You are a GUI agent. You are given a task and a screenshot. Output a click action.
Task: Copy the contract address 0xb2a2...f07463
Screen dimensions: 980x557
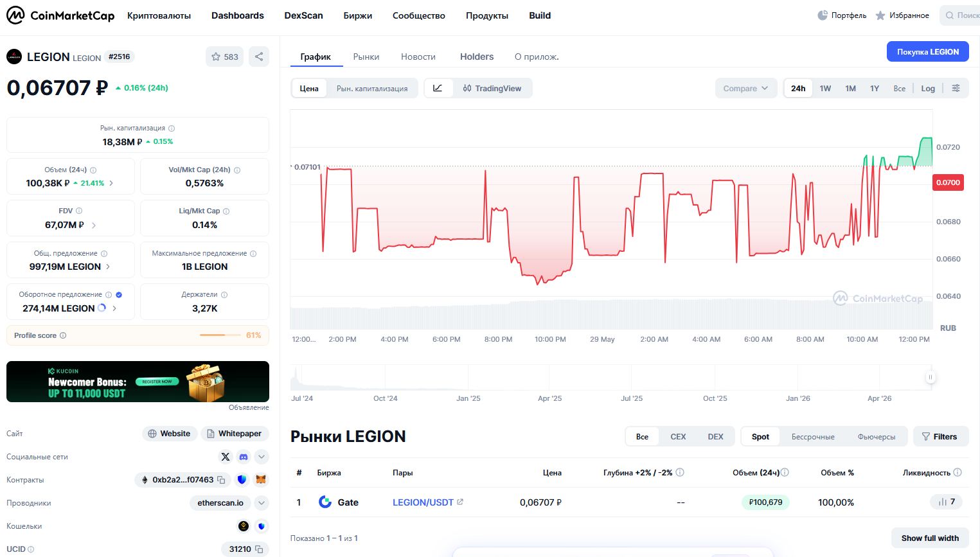point(221,480)
